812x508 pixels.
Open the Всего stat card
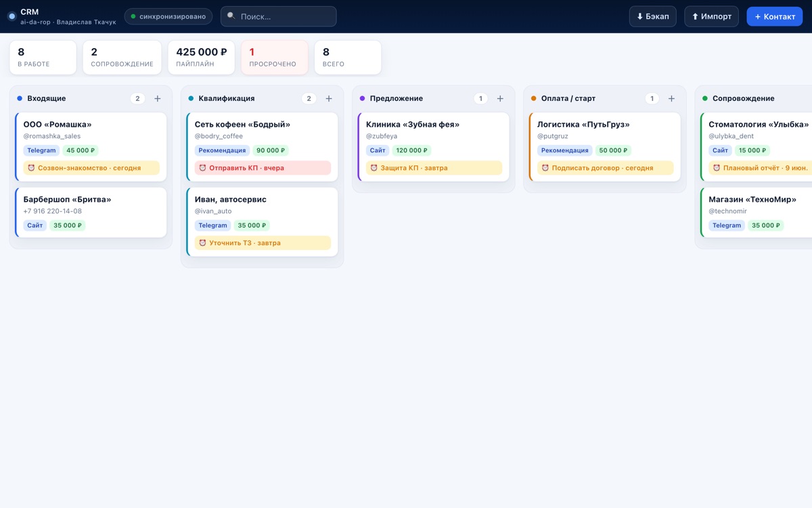(348, 58)
